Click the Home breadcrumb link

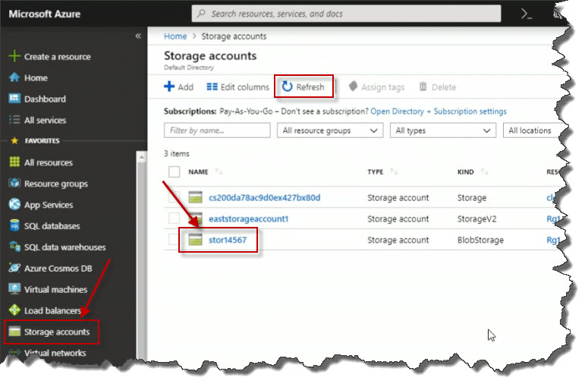(x=175, y=36)
